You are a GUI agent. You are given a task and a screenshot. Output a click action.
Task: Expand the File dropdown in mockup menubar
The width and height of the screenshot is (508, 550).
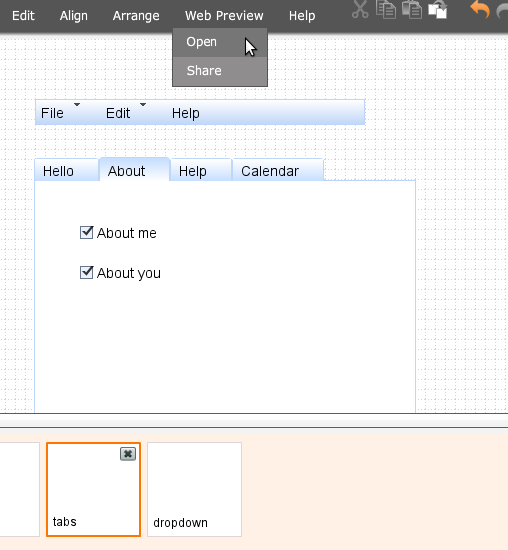point(58,113)
